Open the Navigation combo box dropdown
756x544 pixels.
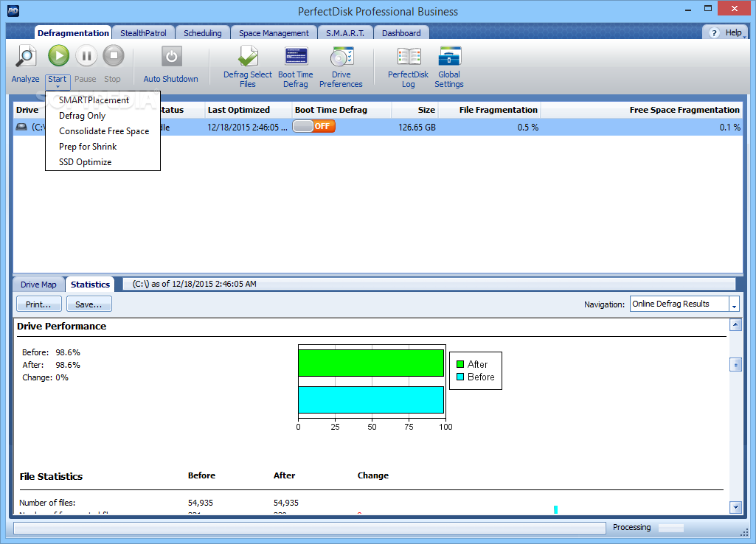pyautogui.click(x=734, y=304)
